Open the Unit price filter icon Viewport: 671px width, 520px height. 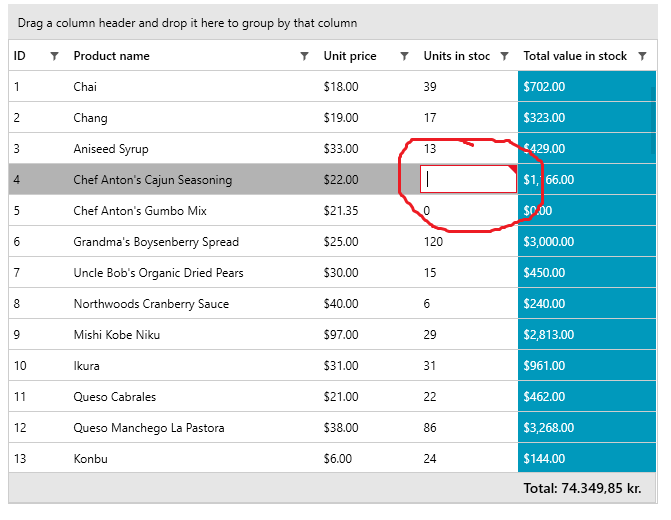click(404, 57)
